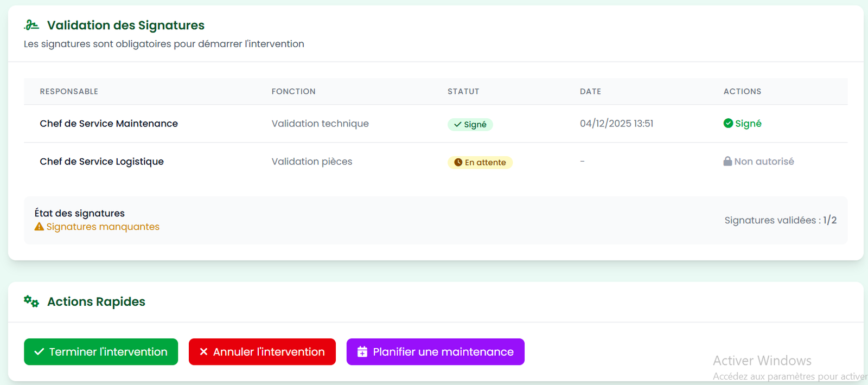Click the warning triangle near Signatures manquantes

[39, 227]
